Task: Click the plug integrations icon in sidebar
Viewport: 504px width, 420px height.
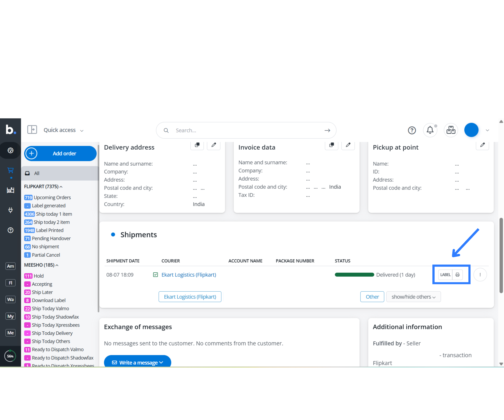Action: click(10, 210)
